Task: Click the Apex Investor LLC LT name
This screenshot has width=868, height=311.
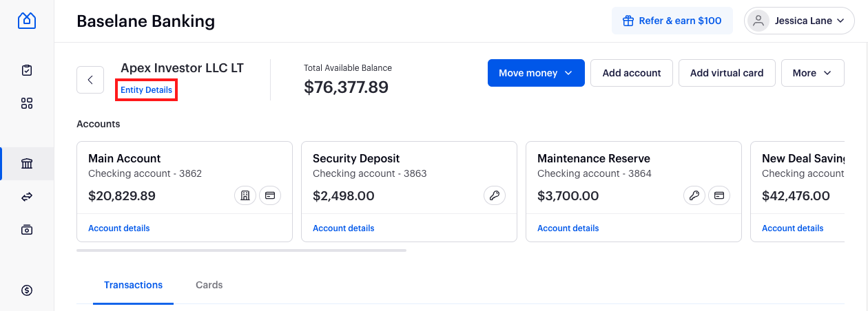Action: (x=182, y=68)
